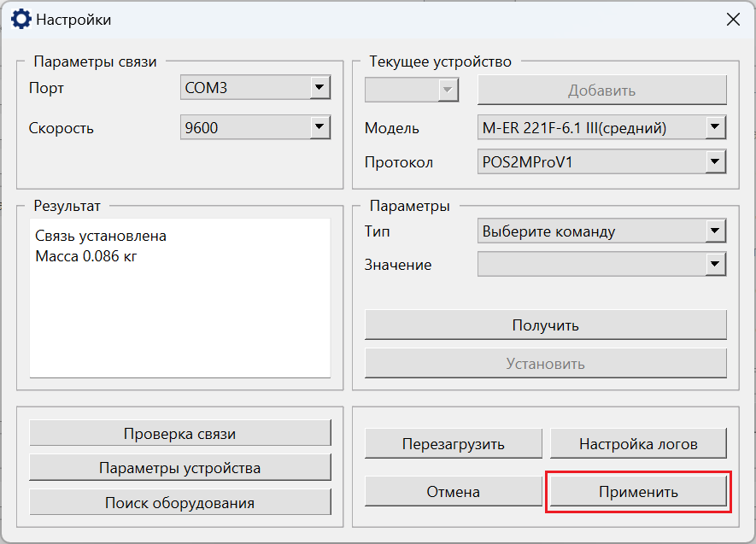
Task: Open the current device selector combo box
Action: pyautogui.click(x=412, y=90)
